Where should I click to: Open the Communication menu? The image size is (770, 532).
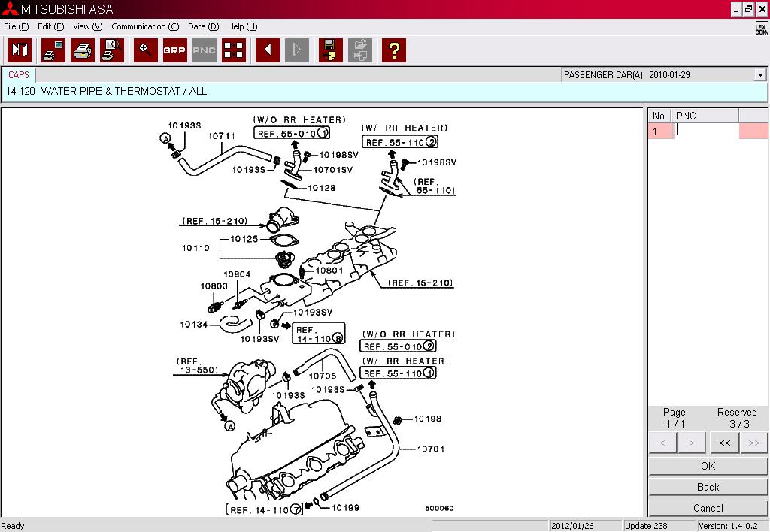click(144, 26)
